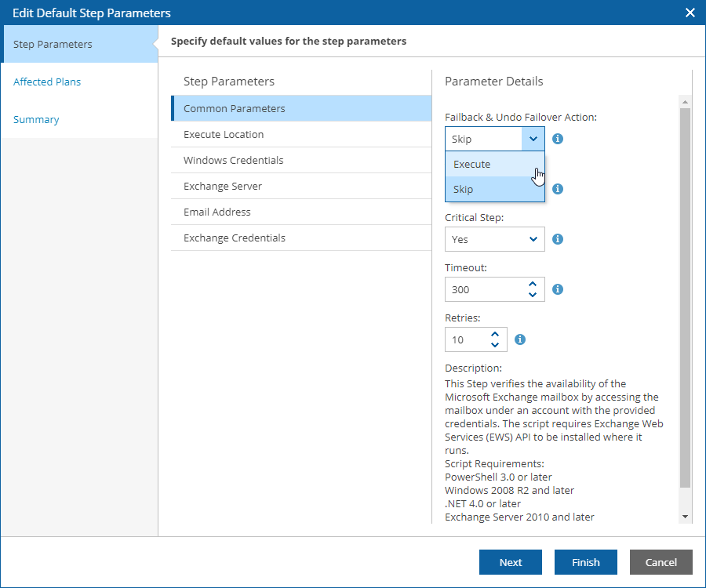Screen dimensions: 706x588
Task: Click the "Step Parameters" list heading
Action: [x=229, y=82]
